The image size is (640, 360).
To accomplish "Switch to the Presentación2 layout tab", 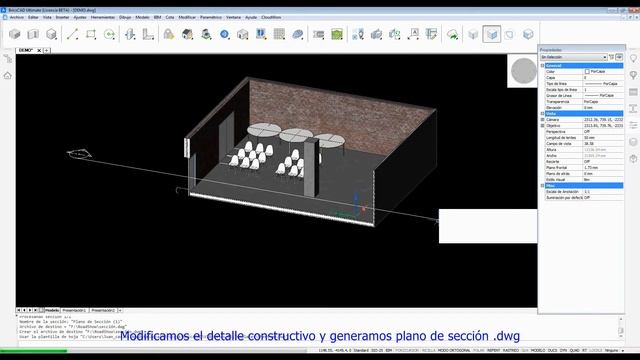I will pyautogui.click(x=103, y=311).
